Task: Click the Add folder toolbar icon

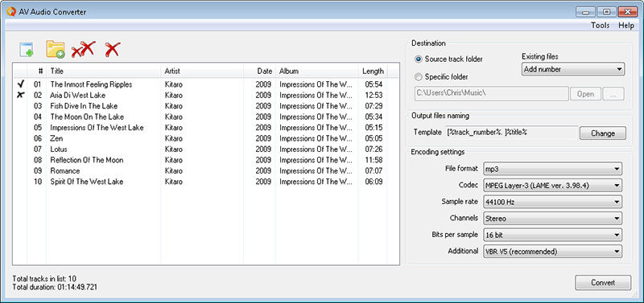Action: click(x=56, y=49)
